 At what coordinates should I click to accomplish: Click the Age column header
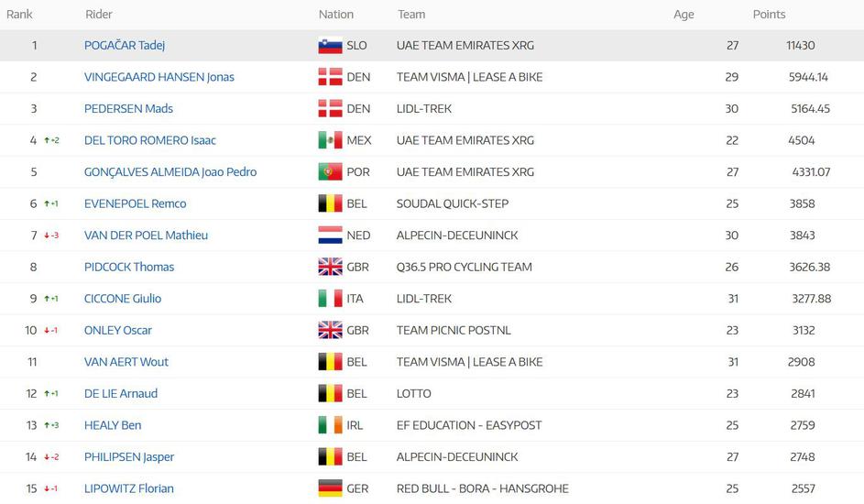[684, 15]
